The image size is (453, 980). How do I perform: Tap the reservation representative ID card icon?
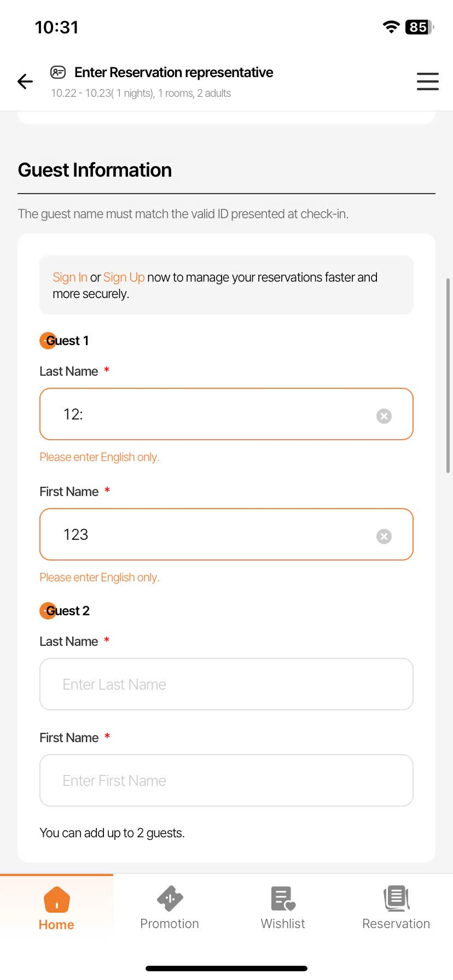click(x=58, y=72)
